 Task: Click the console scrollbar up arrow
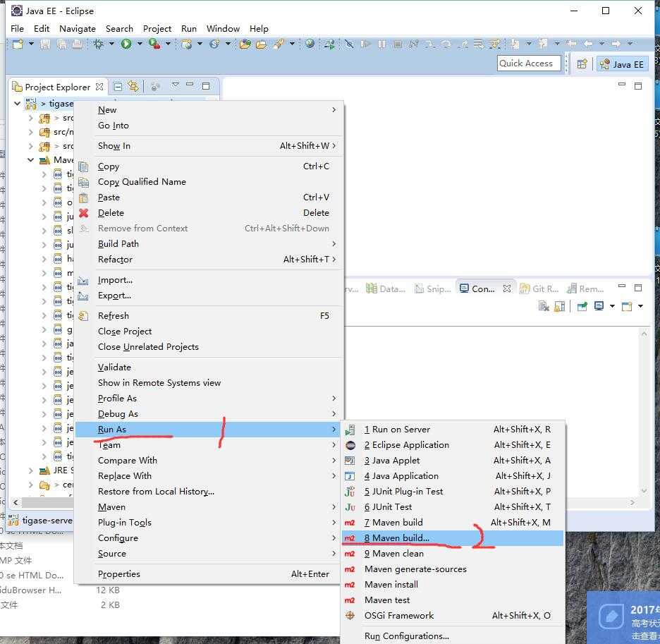[x=644, y=334]
